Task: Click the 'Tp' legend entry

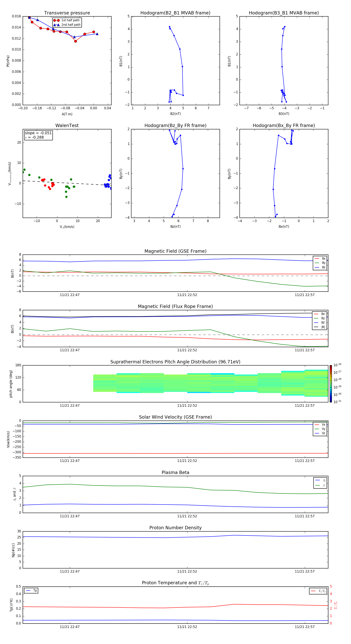Action: (x=31, y=591)
